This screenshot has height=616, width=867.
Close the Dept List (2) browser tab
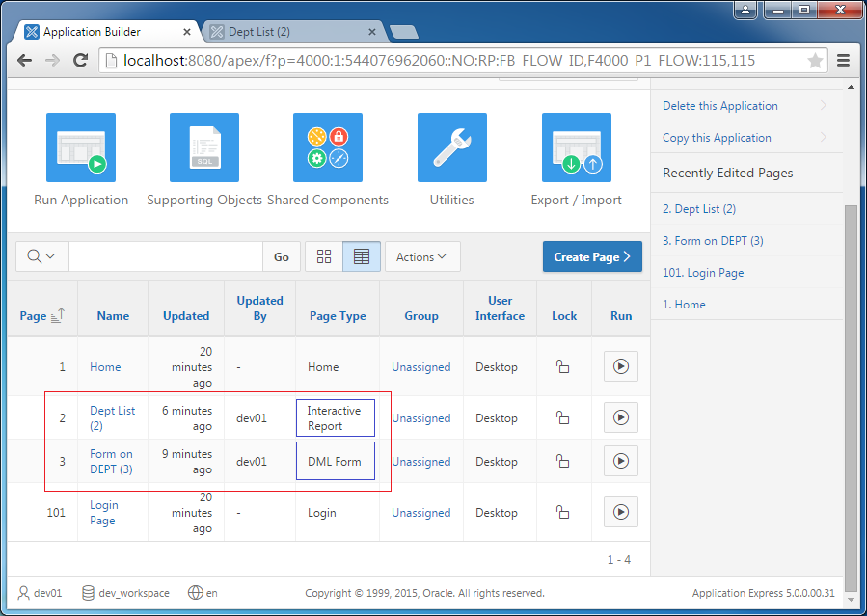click(372, 32)
